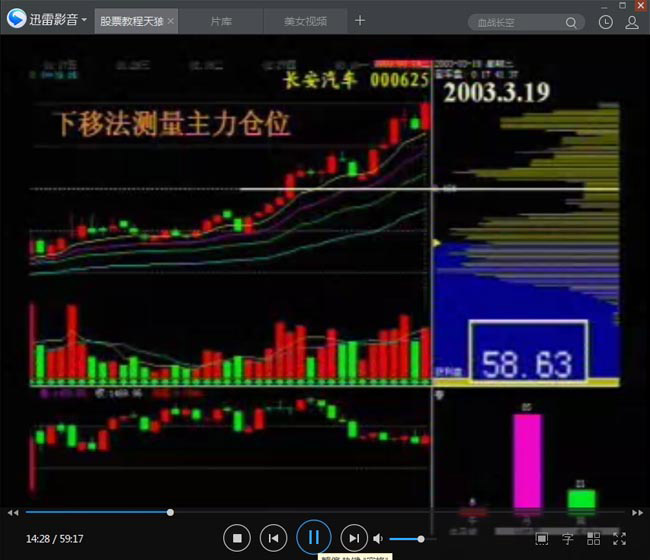This screenshot has height=560, width=650.
Task: Minimize the player window
Action: 604,6
